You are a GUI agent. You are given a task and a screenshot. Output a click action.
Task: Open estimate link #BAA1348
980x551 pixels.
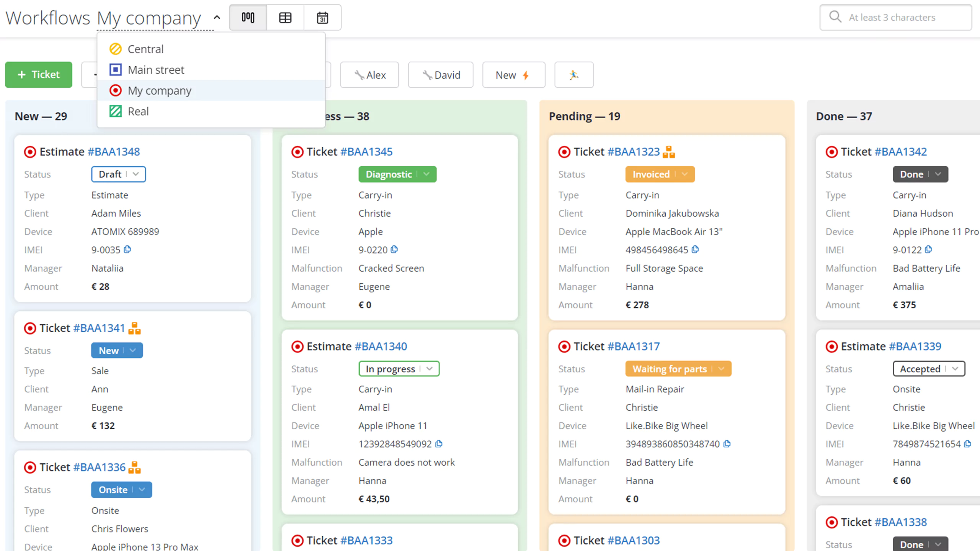114,152
